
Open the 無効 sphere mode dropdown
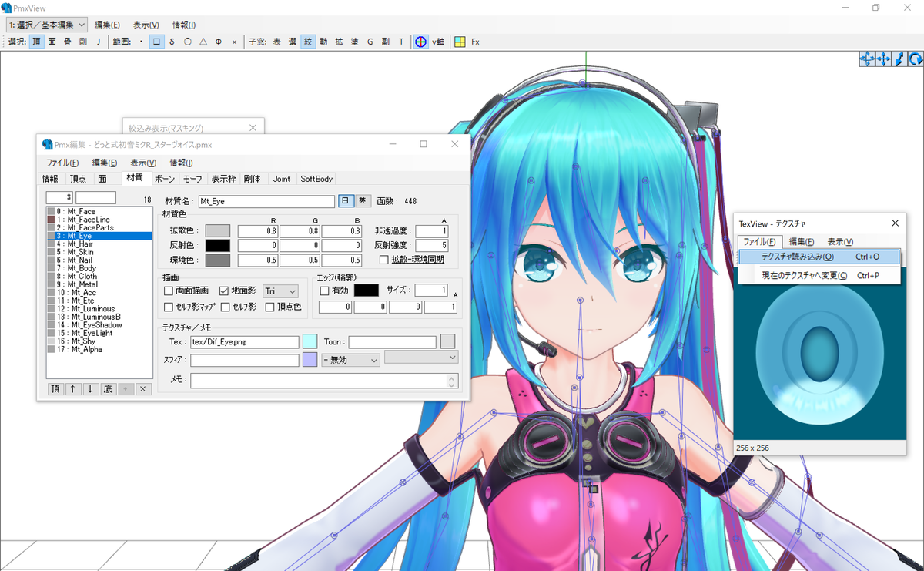point(351,360)
